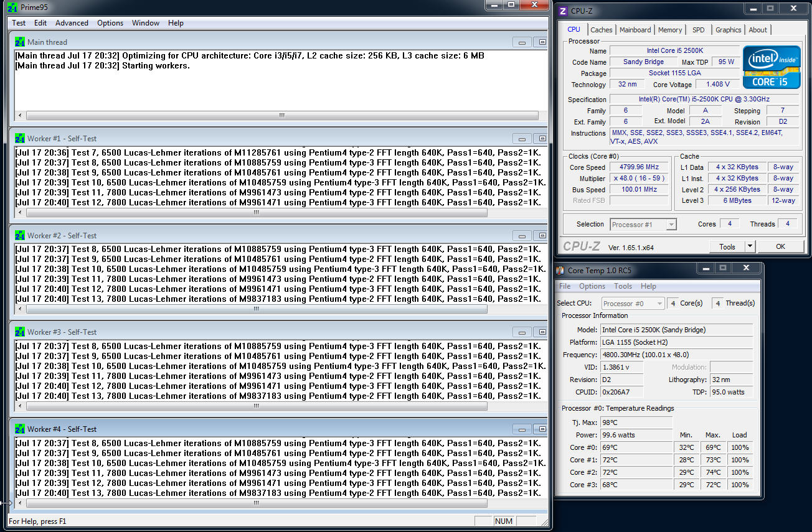Restore the Worker #2 child window
The image size is (812, 532).
coord(542,236)
